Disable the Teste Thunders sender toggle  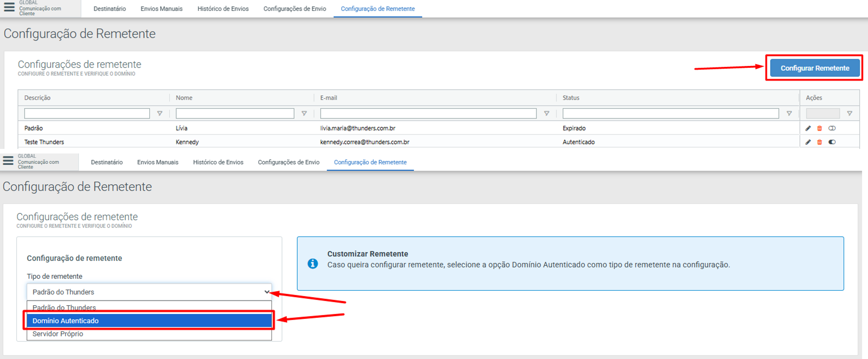coord(832,142)
